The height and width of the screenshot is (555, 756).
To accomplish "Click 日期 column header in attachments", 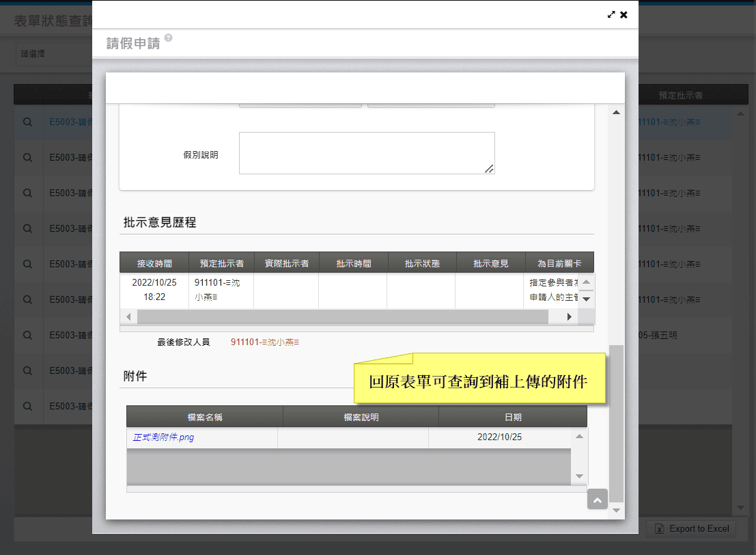I will coord(513,417).
